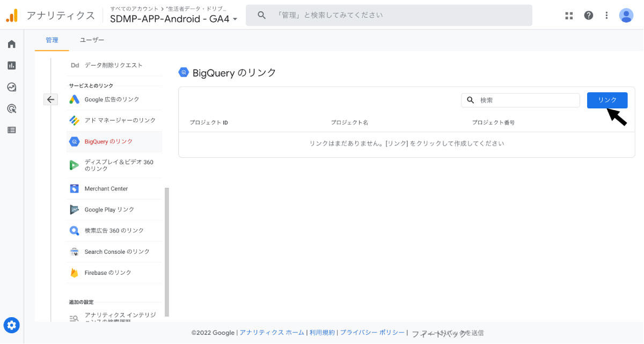Open Merchant Center menu item
644x344 pixels.
[113, 188]
